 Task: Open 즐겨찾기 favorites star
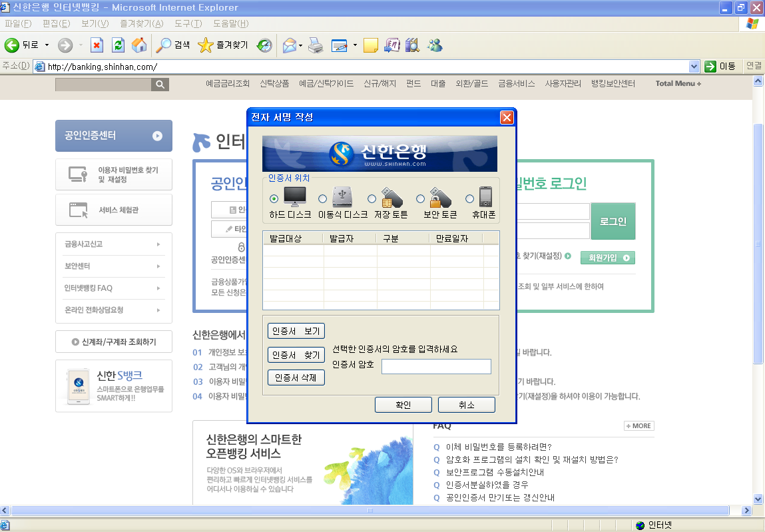pos(206,45)
